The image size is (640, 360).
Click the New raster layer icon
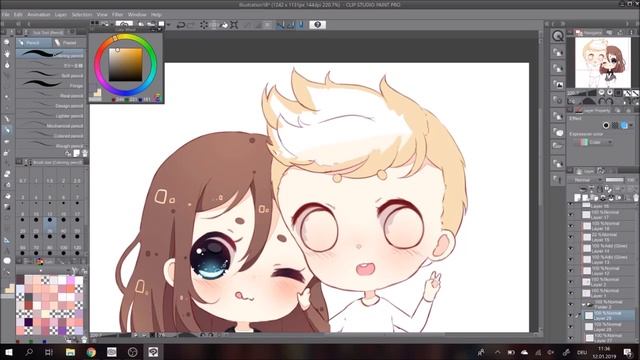click(577, 198)
